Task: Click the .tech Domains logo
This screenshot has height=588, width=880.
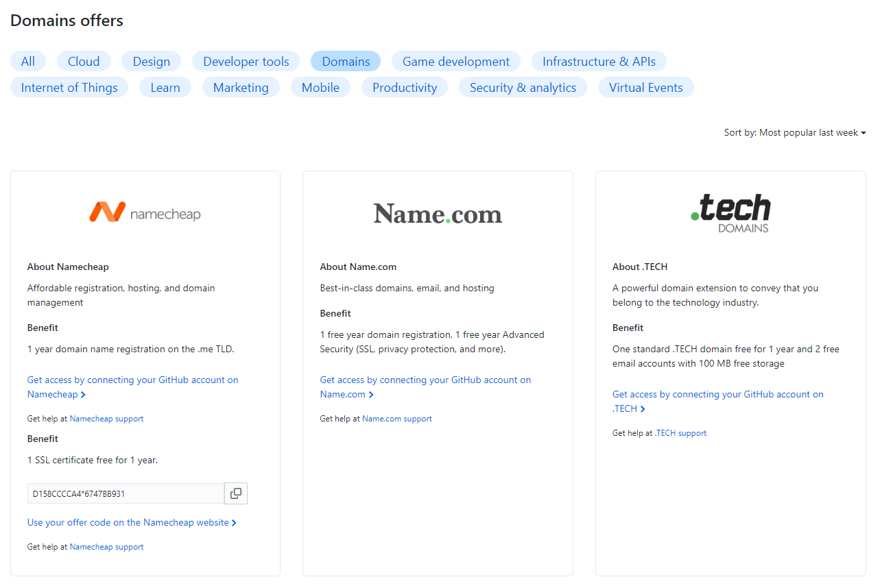Action: [x=730, y=213]
